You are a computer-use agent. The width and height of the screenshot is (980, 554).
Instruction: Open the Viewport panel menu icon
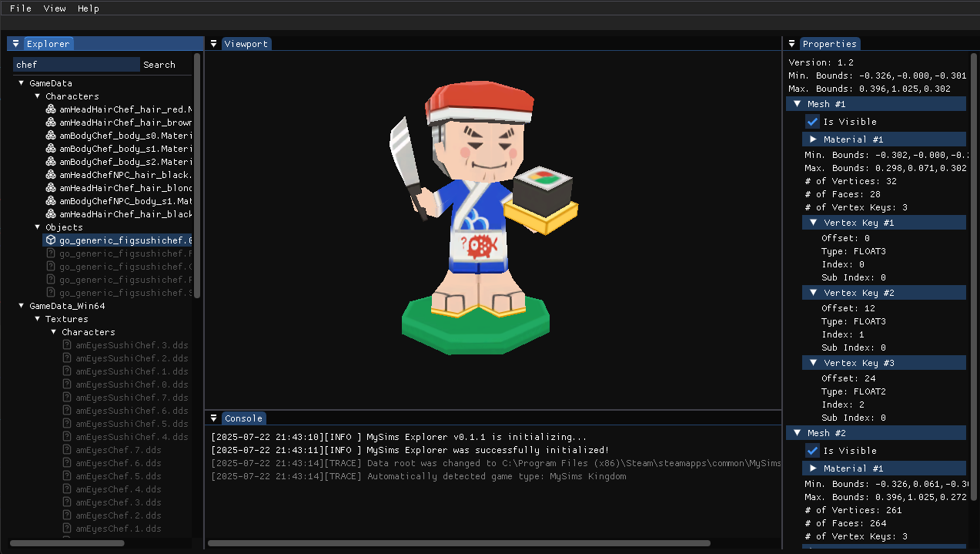[x=213, y=44]
